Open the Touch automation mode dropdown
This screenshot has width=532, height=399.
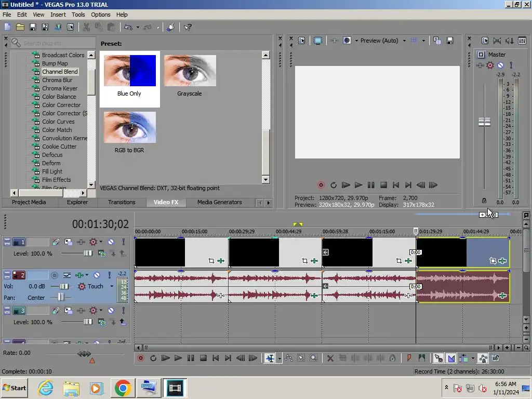112,286
